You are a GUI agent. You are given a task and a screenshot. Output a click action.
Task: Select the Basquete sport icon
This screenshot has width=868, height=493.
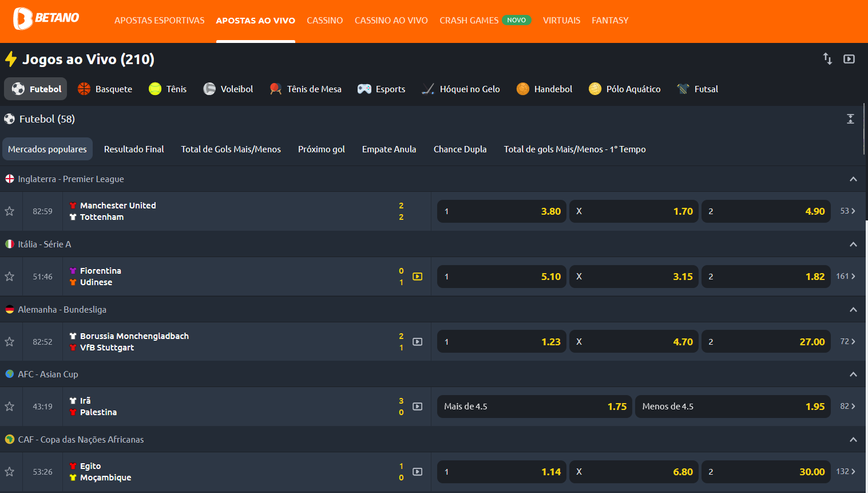[84, 89]
